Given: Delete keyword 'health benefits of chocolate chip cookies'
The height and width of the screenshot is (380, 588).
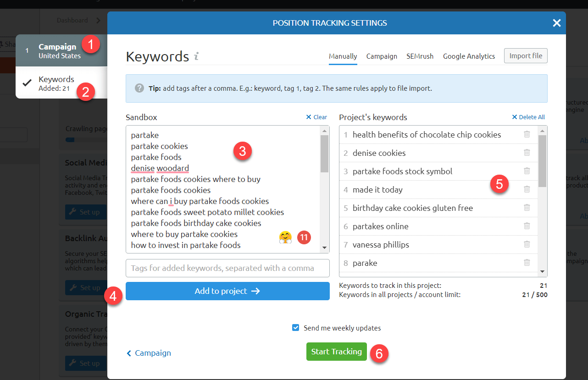Looking at the screenshot, I should coord(527,134).
